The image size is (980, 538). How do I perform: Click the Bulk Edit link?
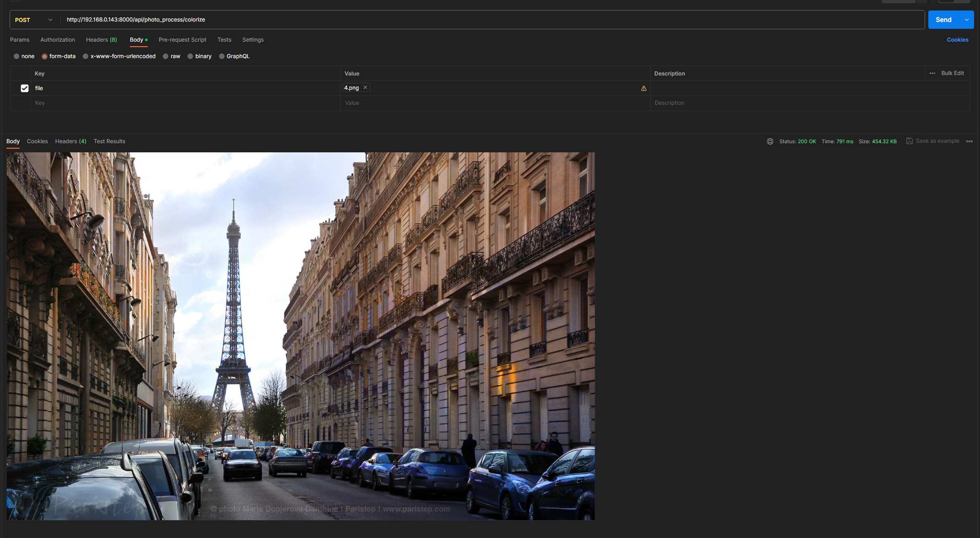(952, 73)
